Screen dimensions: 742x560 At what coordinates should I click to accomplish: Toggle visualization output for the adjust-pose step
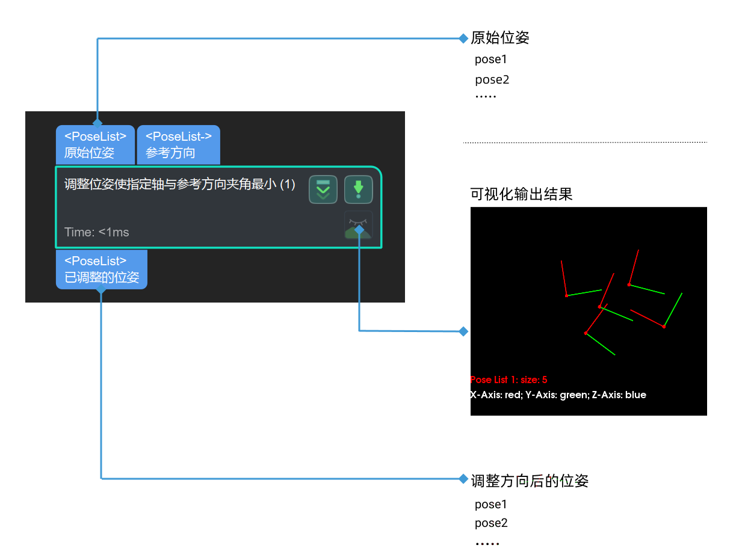point(358,224)
